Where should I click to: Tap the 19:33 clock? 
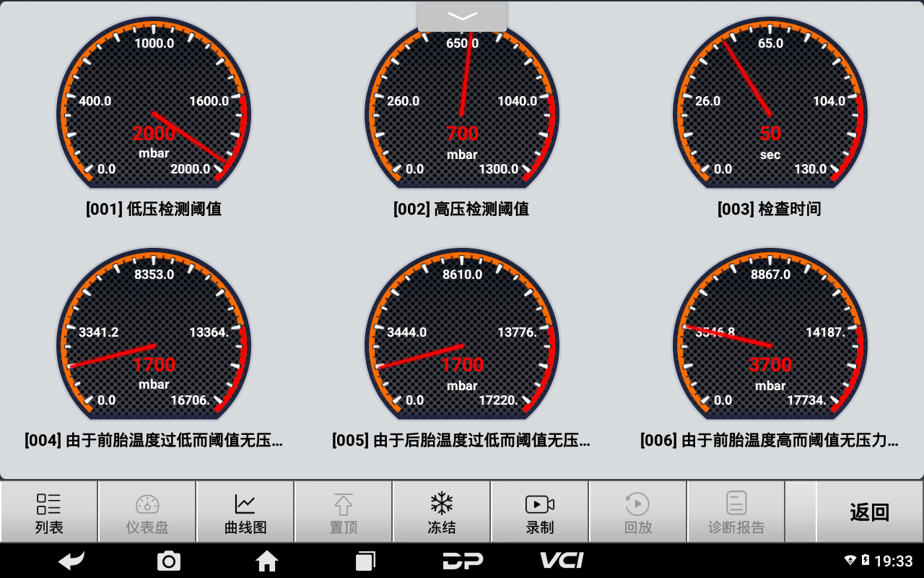(894, 561)
